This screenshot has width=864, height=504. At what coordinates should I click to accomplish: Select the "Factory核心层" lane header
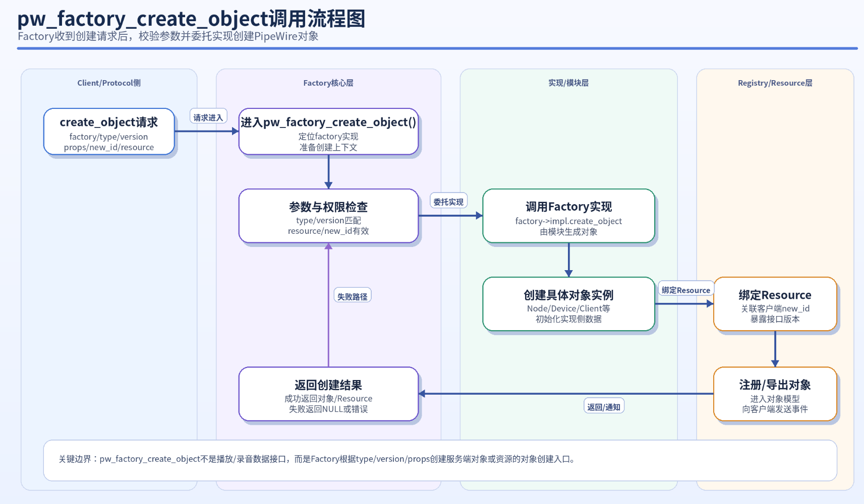point(328,83)
